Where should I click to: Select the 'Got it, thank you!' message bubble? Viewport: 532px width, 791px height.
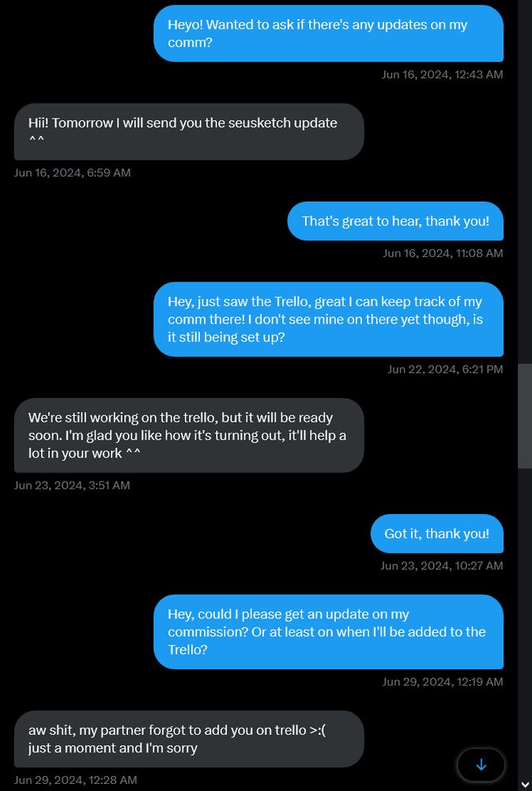[437, 533]
